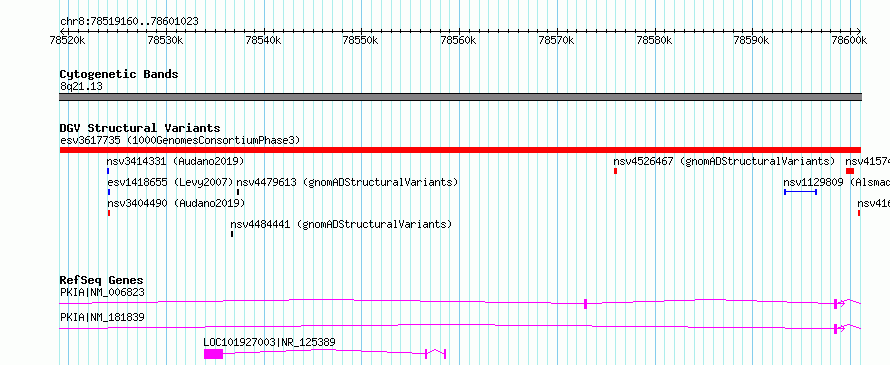Viewport: 890px width, 365px height.
Task: Click the black nsv4484441 variant marker
Action: (x=232, y=234)
